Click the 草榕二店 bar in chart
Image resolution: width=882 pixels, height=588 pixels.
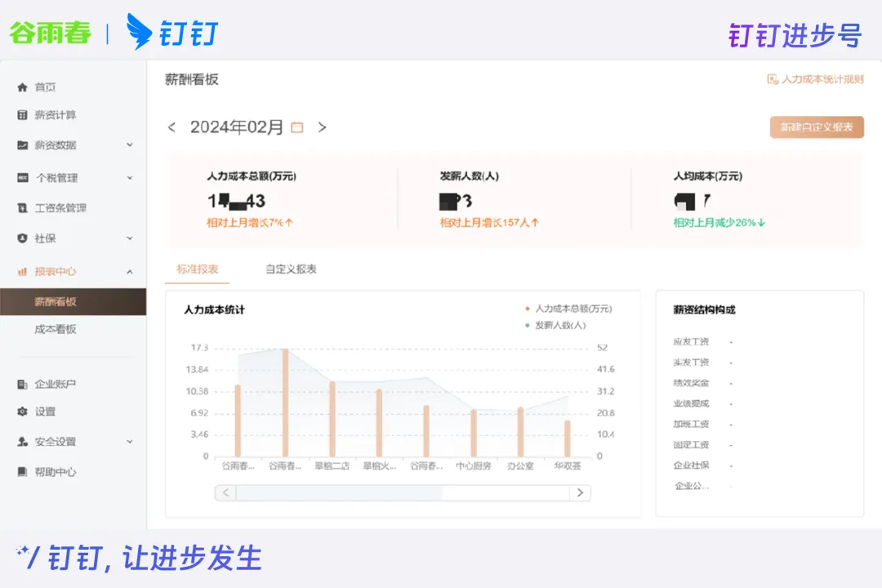[332, 419]
